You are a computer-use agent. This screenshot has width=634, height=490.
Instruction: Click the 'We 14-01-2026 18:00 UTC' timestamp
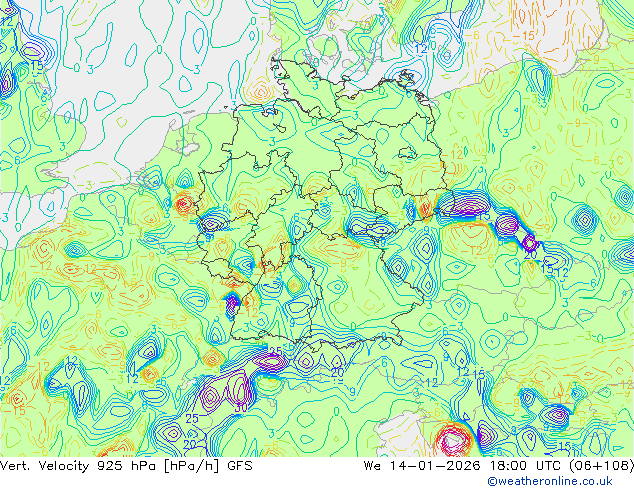point(464,466)
